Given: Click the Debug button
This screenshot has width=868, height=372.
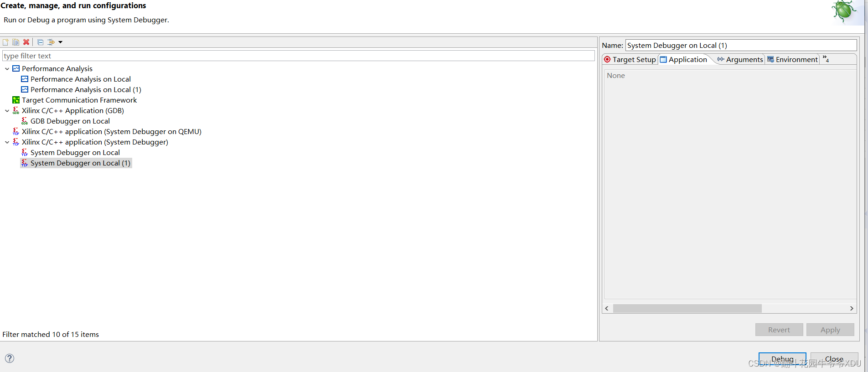Looking at the screenshot, I should [782, 359].
